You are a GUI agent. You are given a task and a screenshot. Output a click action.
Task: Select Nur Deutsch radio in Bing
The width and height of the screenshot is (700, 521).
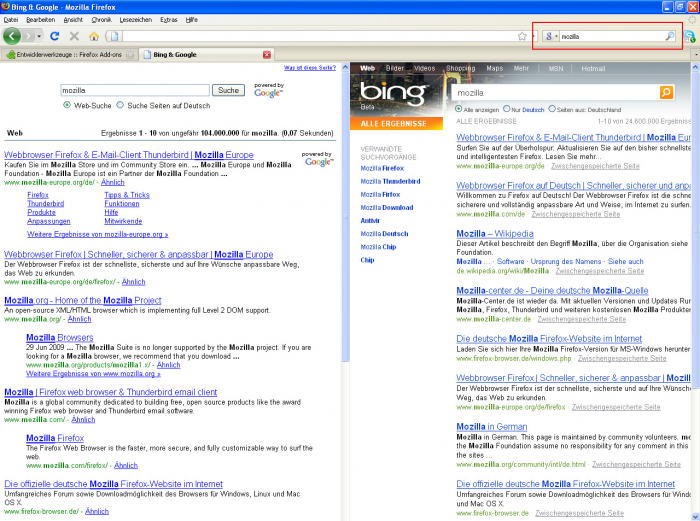click(x=506, y=109)
